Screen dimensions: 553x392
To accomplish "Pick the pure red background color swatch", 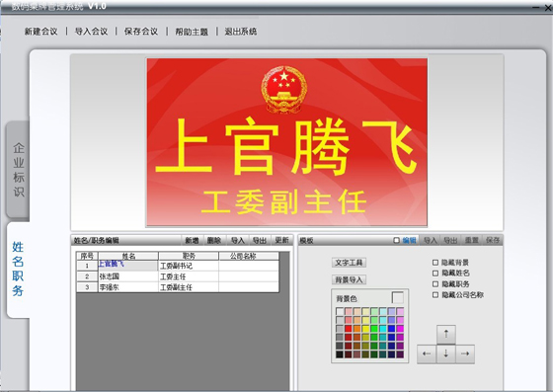I will [x=348, y=329].
